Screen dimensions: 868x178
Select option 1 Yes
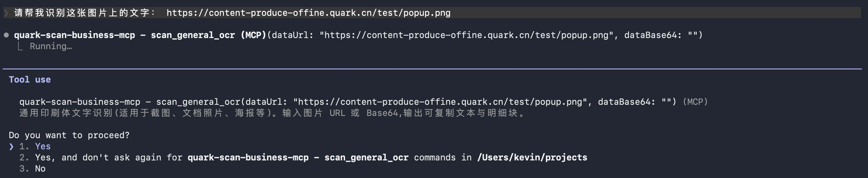tap(35, 146)
